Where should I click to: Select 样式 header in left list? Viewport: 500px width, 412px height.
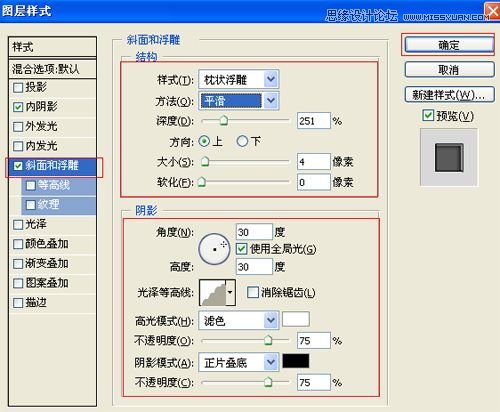click(52, 47)
